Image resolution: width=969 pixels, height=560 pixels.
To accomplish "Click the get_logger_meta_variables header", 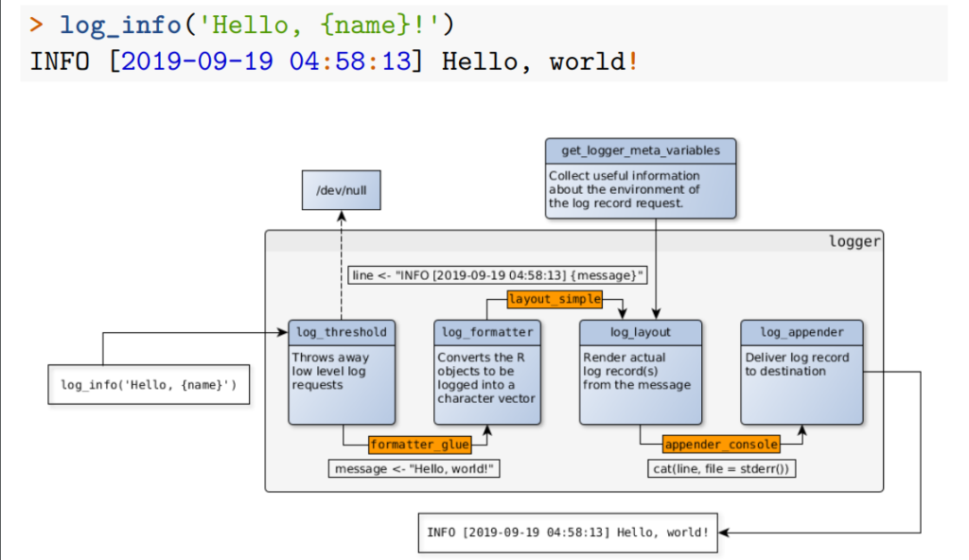I will [x=641, y=150].
